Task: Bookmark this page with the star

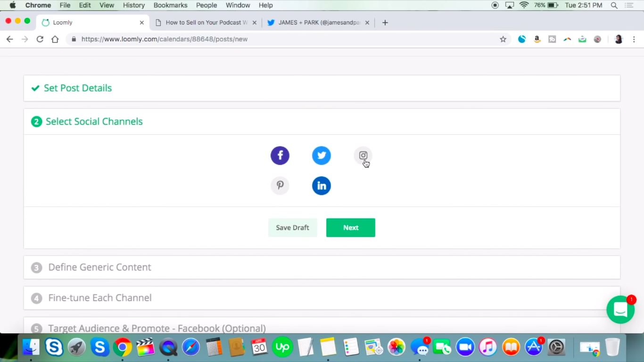Action: point(503,39)
